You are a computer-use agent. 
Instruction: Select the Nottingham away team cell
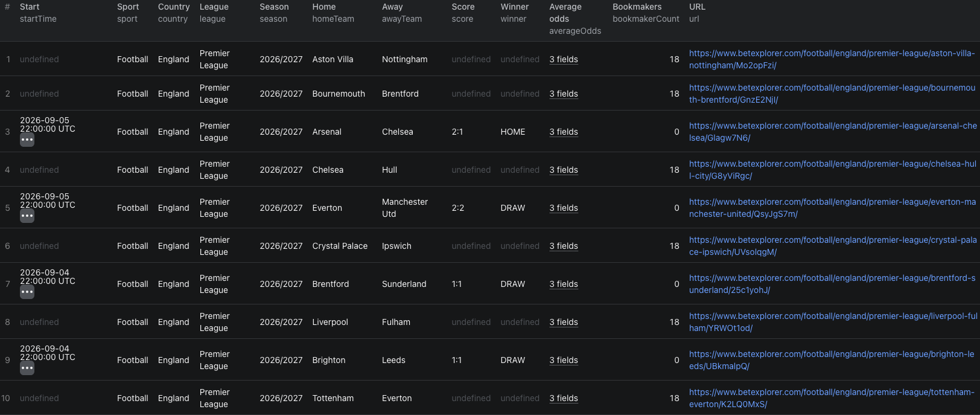coord(405,59)
